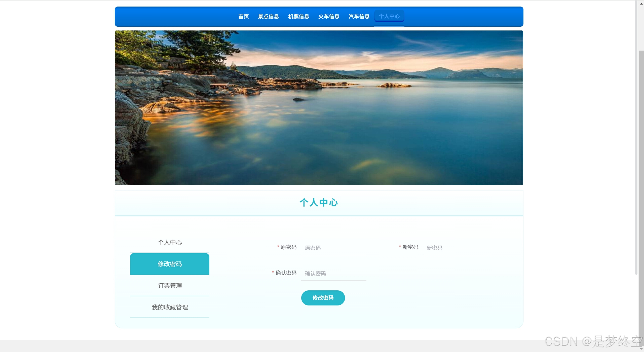Go to the 首页 nav item
644x352 pixels.
coord(243,17)
